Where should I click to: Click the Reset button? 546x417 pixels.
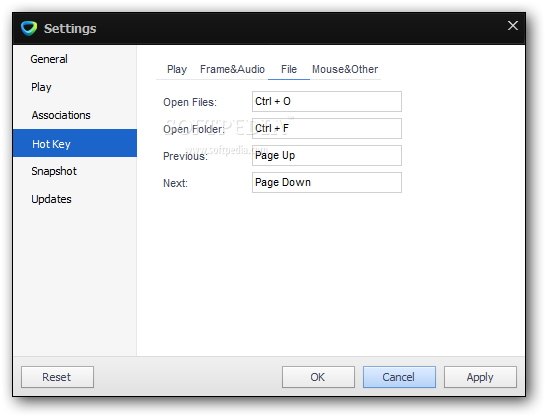tap(57, 377)
